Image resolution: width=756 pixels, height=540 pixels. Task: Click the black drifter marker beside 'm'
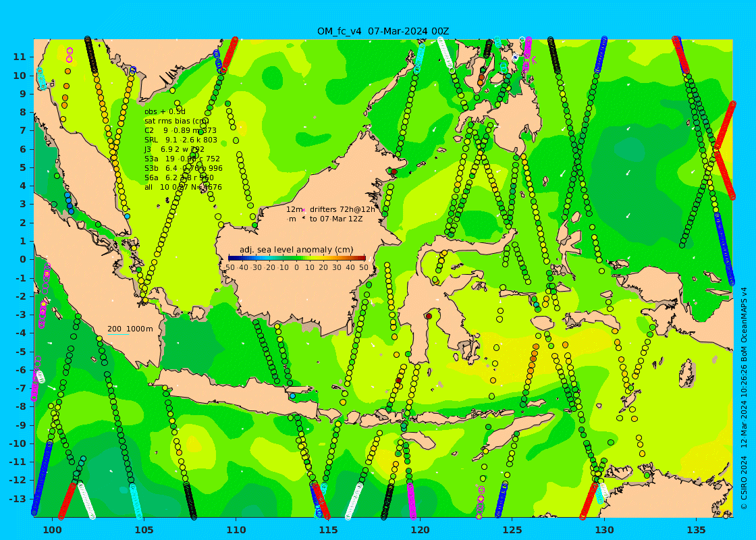(x=304, y=219)
